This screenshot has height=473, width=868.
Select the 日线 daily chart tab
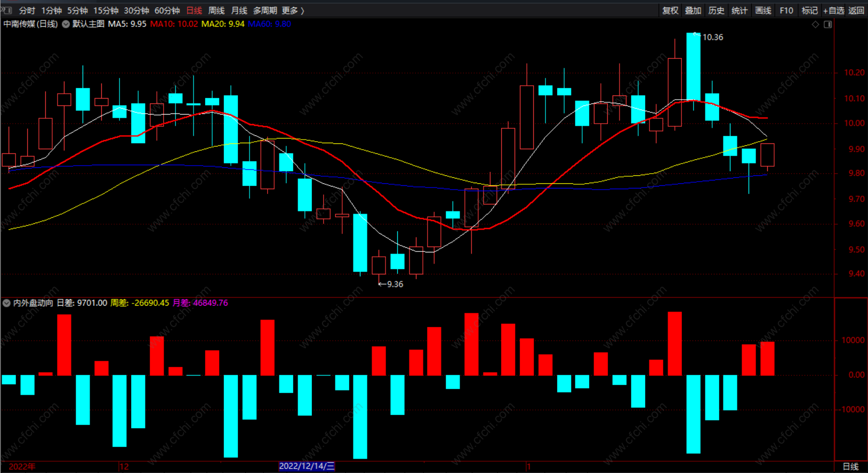click(194, 11)
